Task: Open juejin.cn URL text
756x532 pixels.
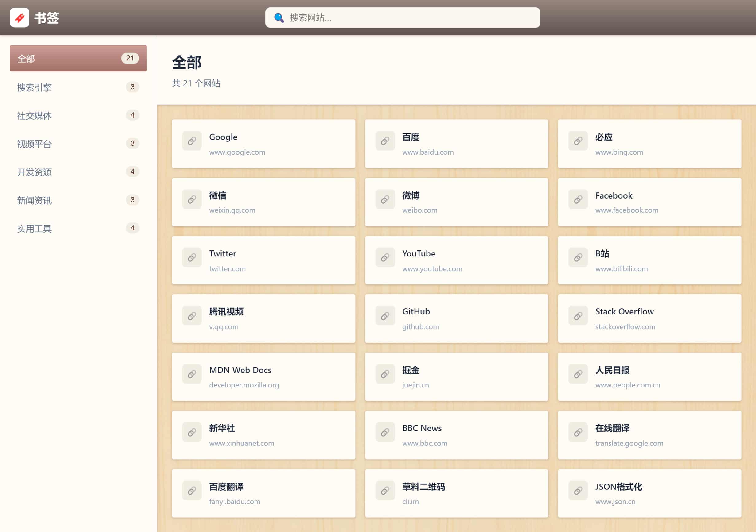Action: click(x=415, y=385)
